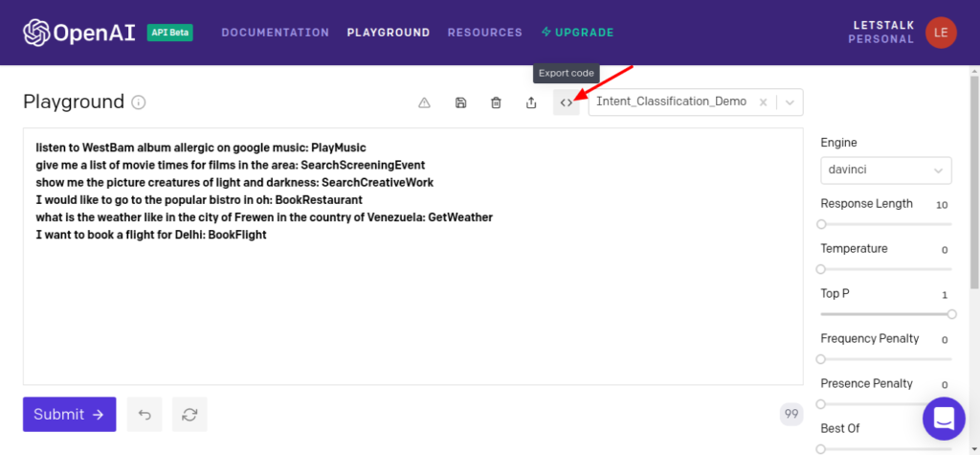Click the OpenAI logo
The width and height of the screenshot is (980, 455).
[78, 33]
